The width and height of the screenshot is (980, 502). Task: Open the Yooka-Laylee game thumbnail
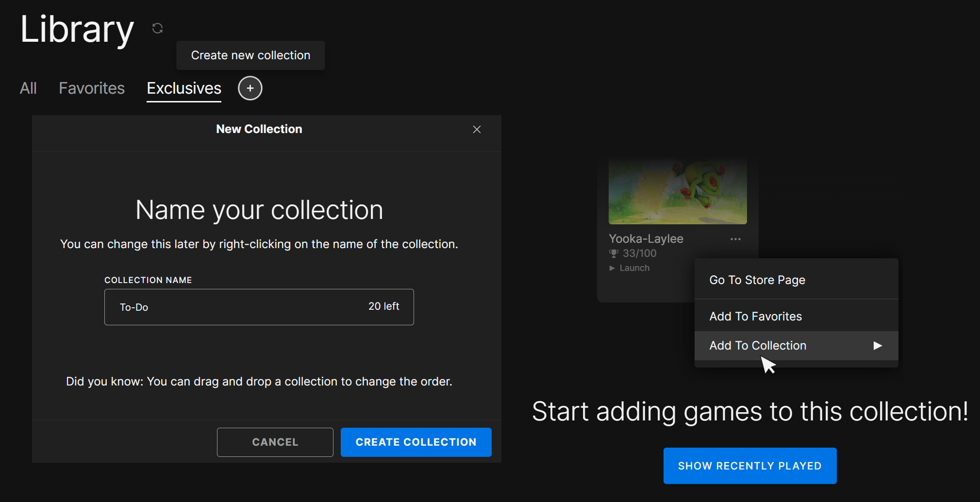click(678, 191)
